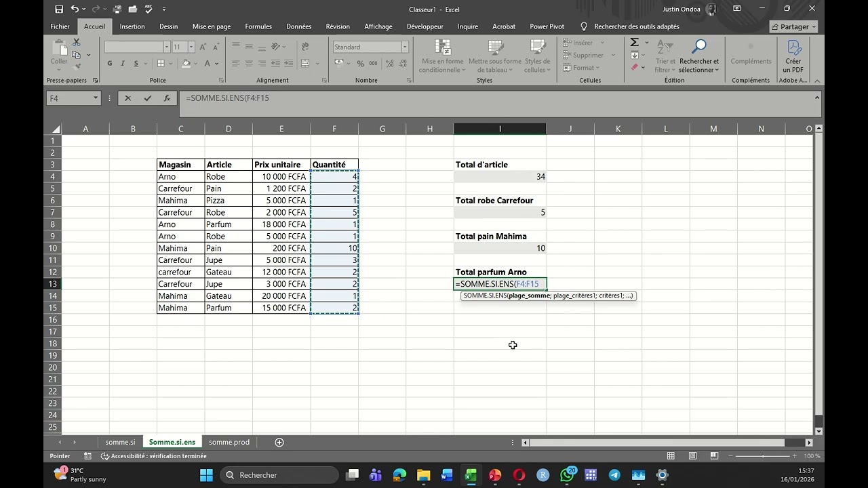The image size is (868, 488).
Task: Switch to the somme.prod sheet tab
Action: coord(229,442)
